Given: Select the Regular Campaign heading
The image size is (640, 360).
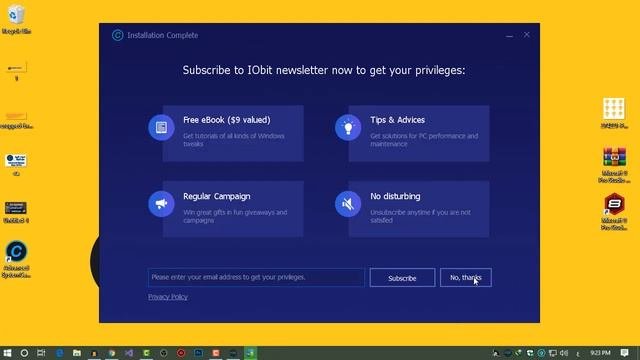Looking at the screenshot, I should 216,196.
